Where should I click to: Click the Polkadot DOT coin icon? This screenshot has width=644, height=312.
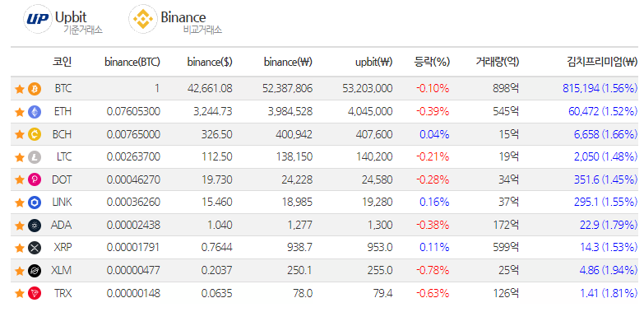pyautogui.click(x=35, y=179)
